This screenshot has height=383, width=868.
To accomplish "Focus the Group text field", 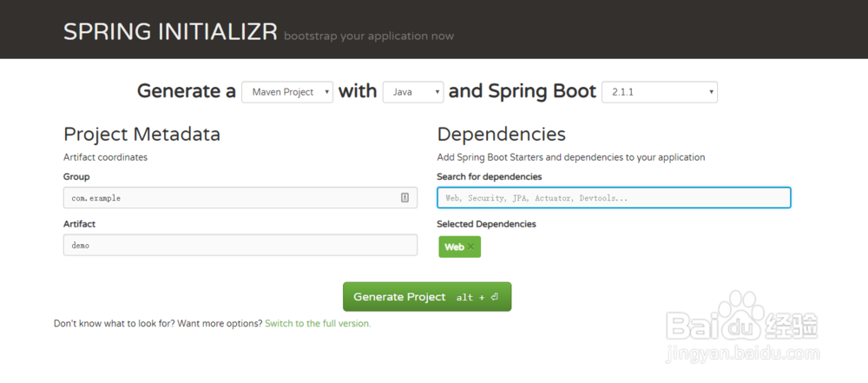I will coord(230,198).
